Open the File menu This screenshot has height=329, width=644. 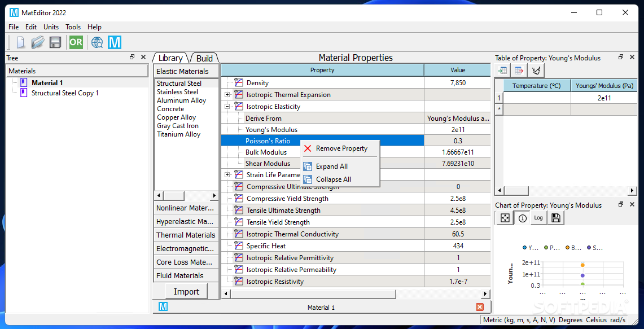point(14,27)
